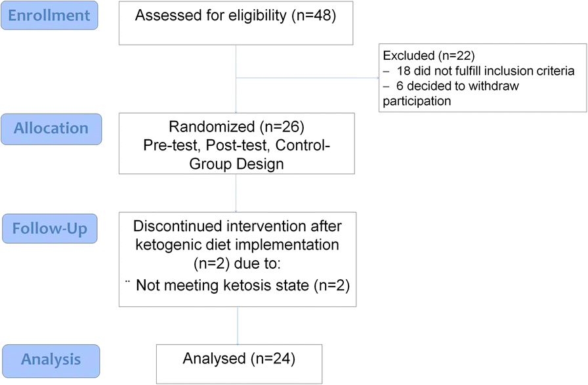
Task: Click the 'Randomized (n=26)' text
Action: [x=237, y=127]
